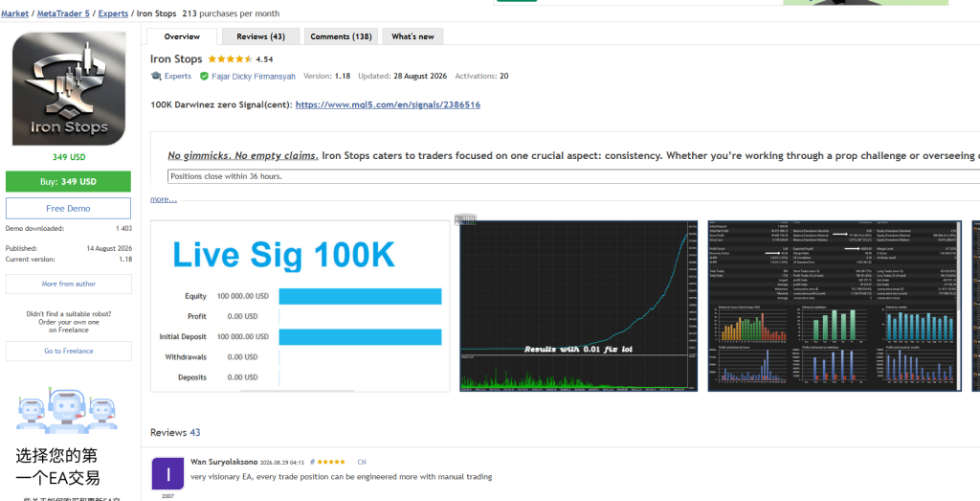Expand description with the more… link
The height and width of the screenshot is (501, 980).
(x=163, y=199)
